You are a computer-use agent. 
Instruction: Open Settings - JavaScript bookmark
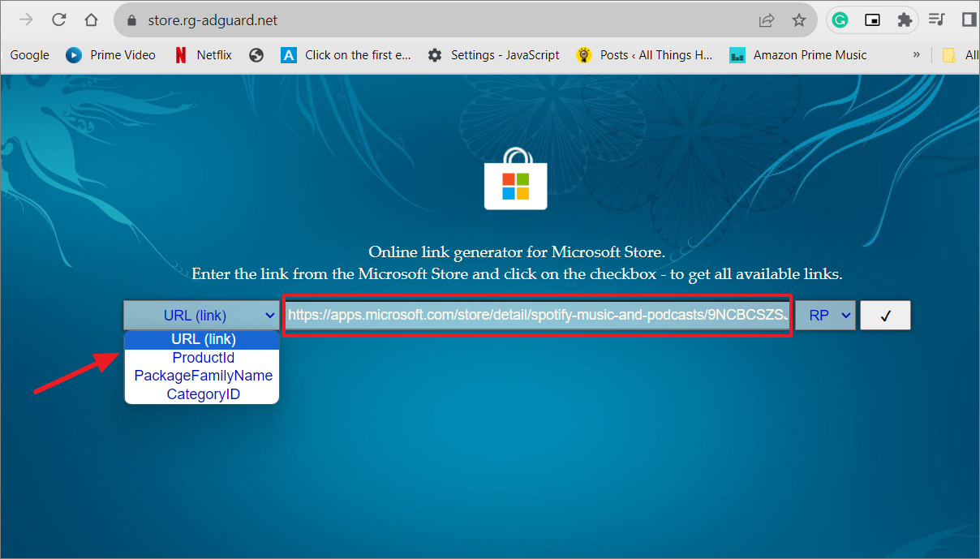point(493,55)
